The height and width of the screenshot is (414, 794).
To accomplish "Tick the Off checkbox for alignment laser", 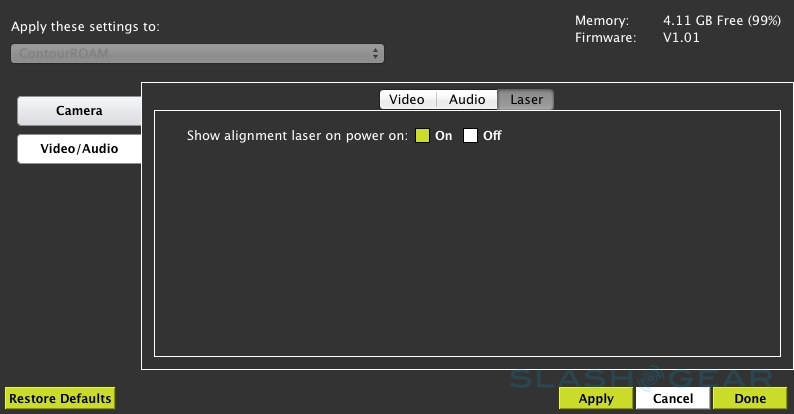I will [470, 136].
